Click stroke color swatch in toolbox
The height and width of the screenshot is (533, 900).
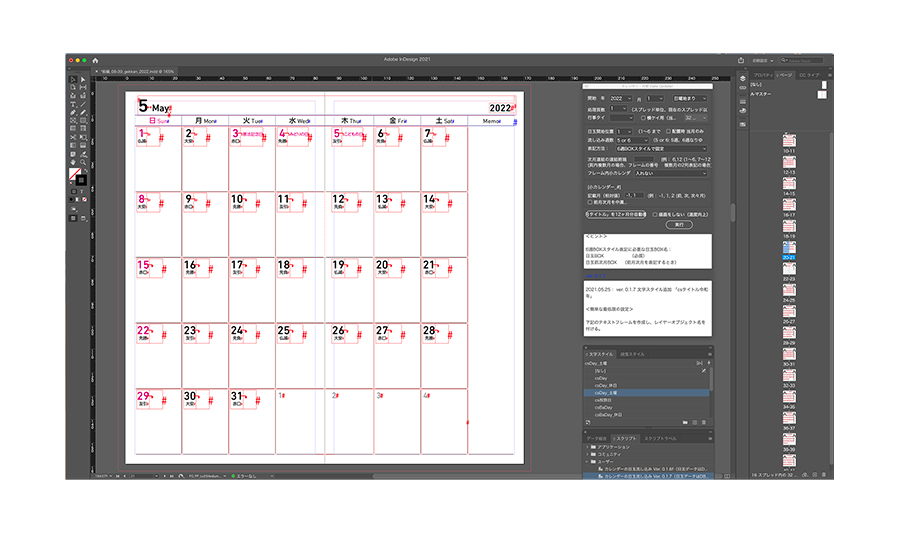click(82, 180)
